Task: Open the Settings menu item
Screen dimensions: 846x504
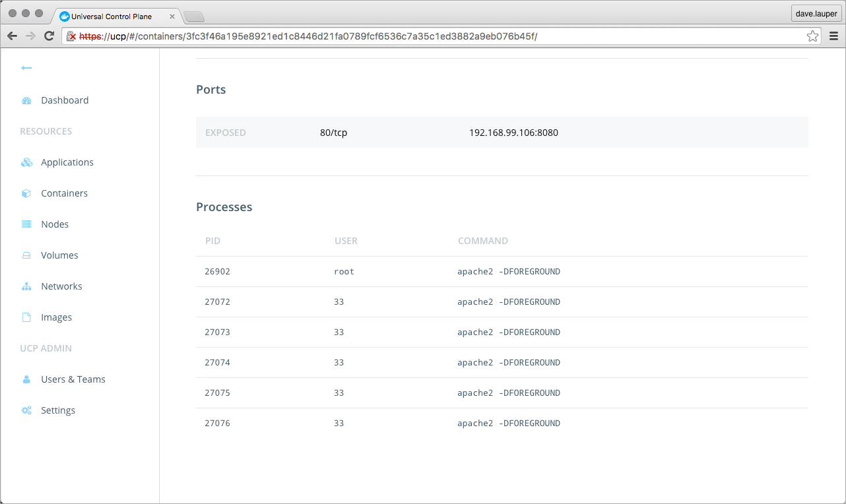Action: [58, 410]
